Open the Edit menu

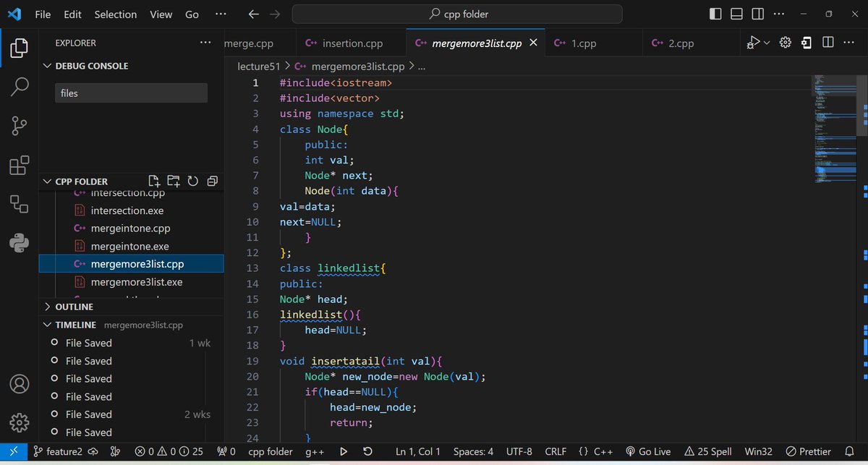point(72,14)
